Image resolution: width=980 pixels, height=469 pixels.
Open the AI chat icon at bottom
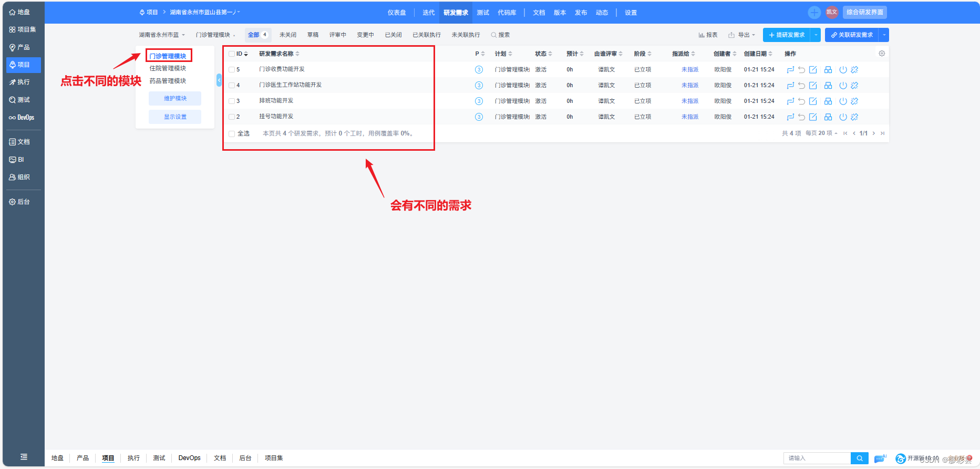(x=880, y=458)
